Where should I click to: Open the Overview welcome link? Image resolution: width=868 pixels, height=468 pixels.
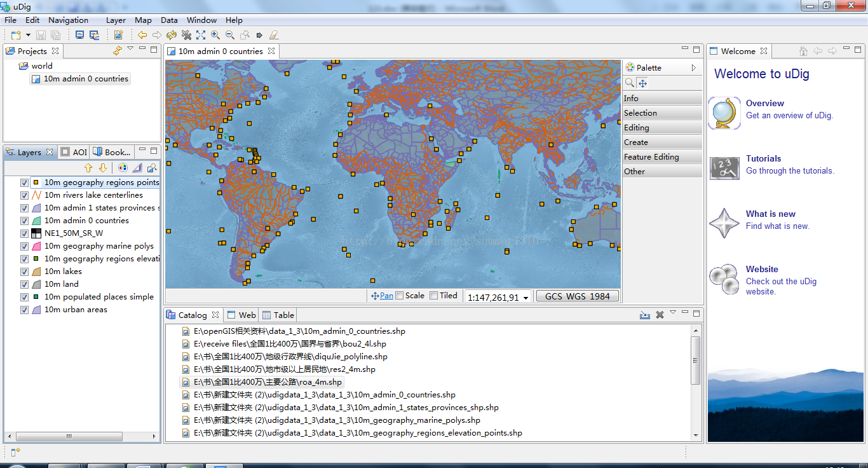click(x=765, y=103)
